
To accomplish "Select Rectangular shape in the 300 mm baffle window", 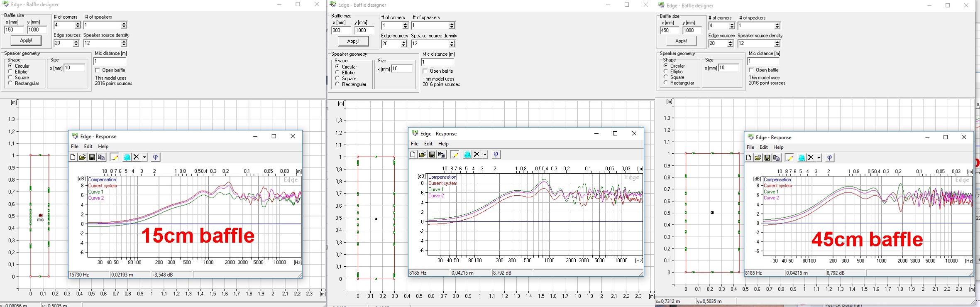I will click(x=351, y=84).
